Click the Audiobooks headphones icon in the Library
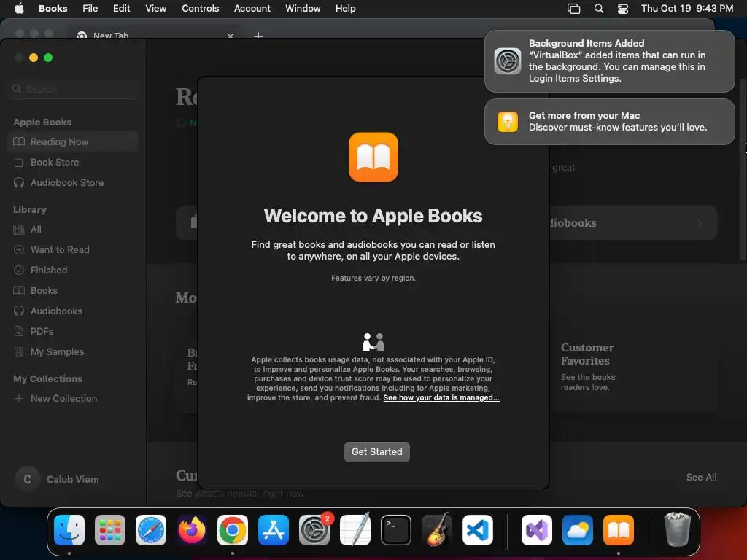Viewport: 747px width, 560px height. pyautogui.click(x=18, y=311)
